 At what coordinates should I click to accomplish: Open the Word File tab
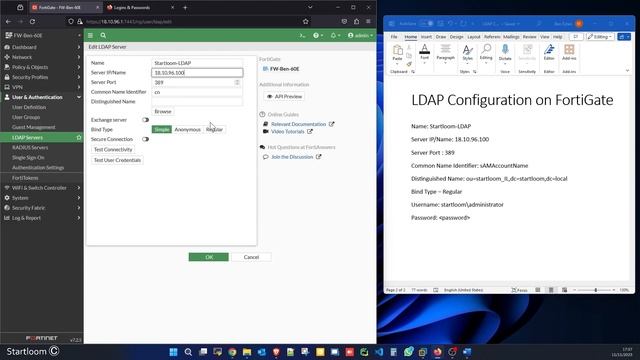point(394,37)
